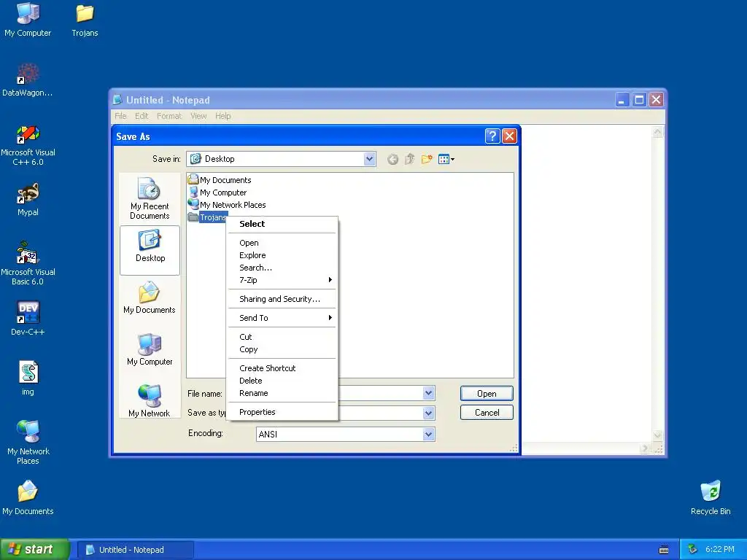The width and height of the screenshot is (747, 560).
Task: Choose Create Shortcut in context menu
Action: (x=282, y=368)
